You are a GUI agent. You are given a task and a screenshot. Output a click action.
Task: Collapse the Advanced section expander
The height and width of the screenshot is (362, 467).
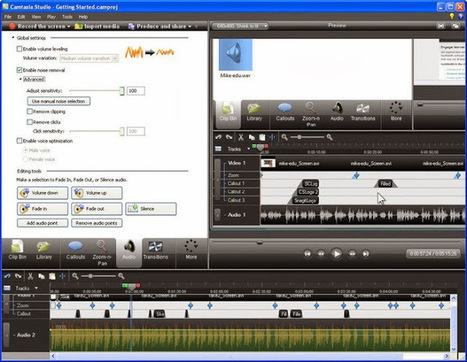(x=20, y=79)
